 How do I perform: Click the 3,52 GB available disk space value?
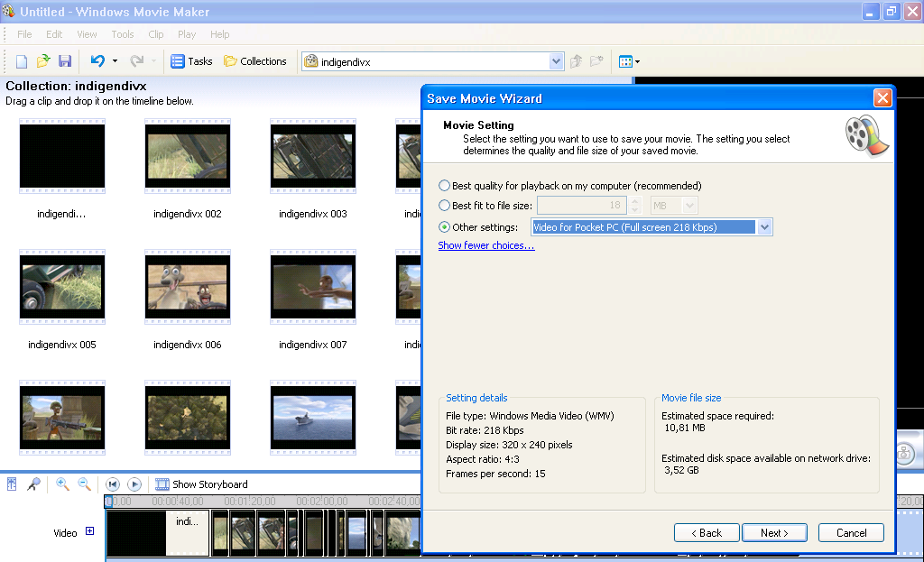(x=681, y=470)
